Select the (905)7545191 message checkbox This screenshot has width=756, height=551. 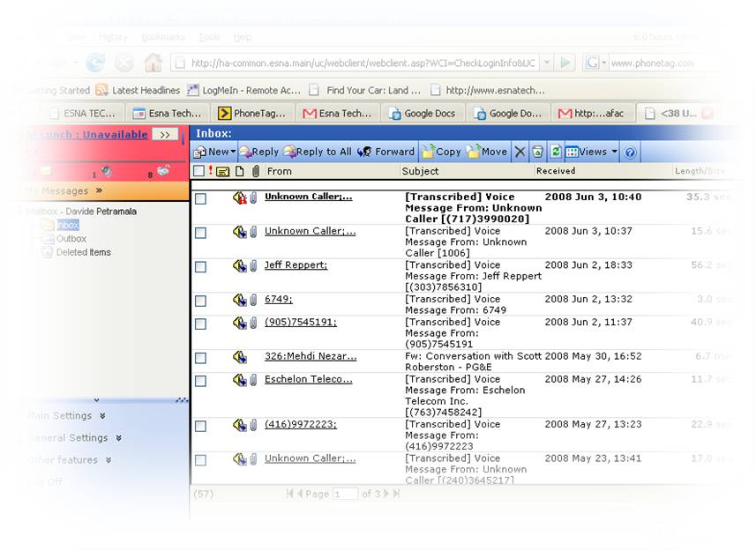coord(200,324)
